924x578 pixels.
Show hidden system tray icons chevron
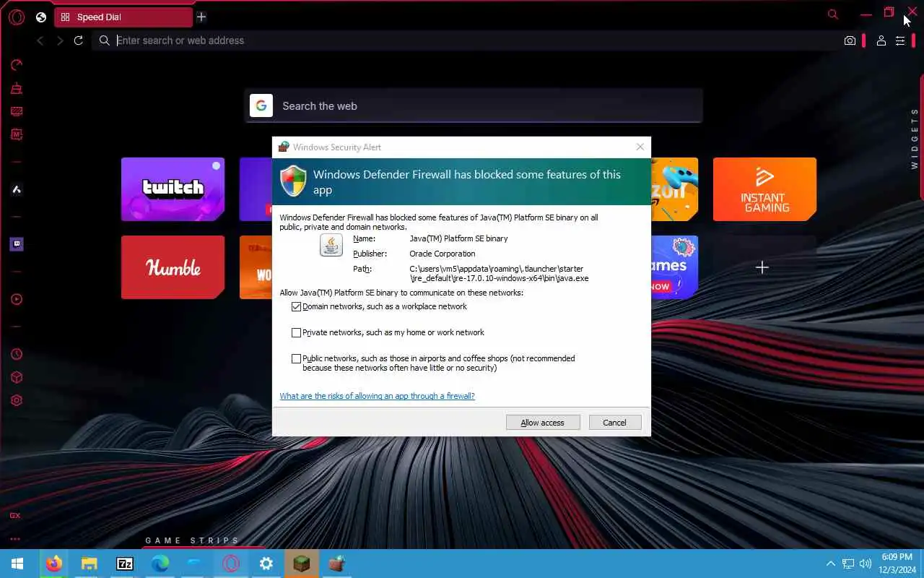click(x=831, y=564)
